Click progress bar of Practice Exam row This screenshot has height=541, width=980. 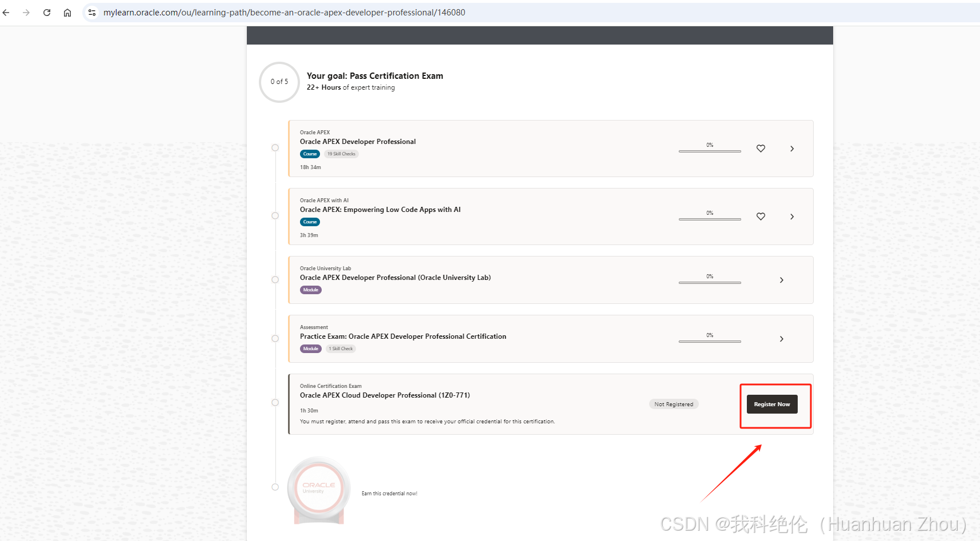pyautogui.click(x=710, y=342)
